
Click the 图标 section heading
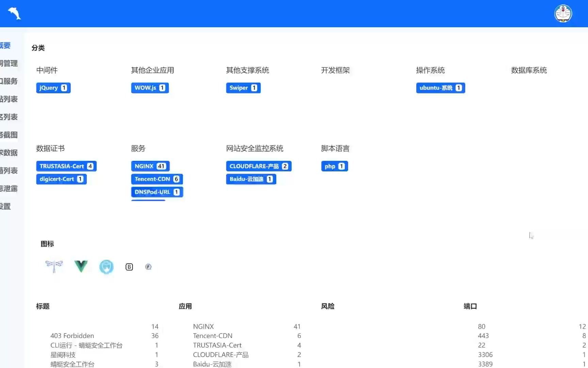(x=47, y=244)
